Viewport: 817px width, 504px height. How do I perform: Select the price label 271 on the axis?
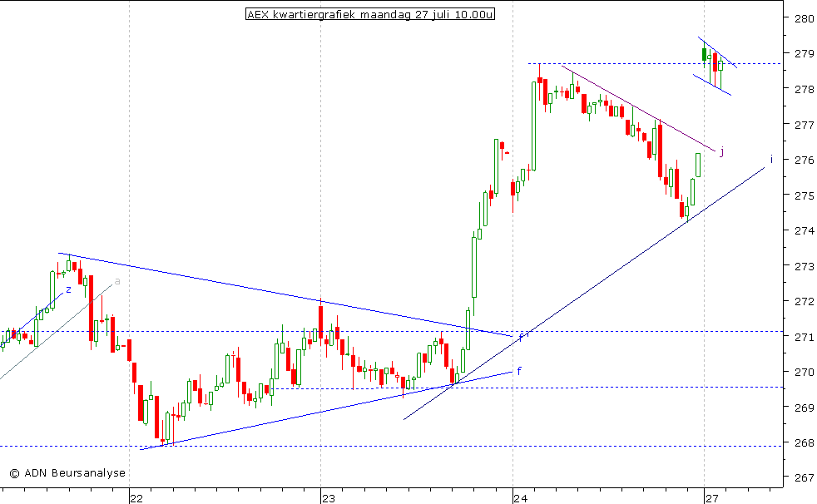click(x=804, y=337)
